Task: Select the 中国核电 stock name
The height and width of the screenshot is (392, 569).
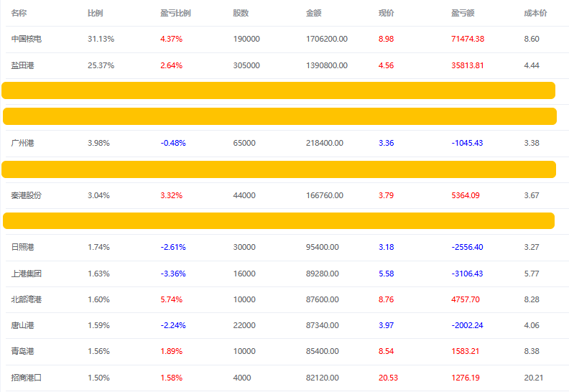Action: coord(27,39)
